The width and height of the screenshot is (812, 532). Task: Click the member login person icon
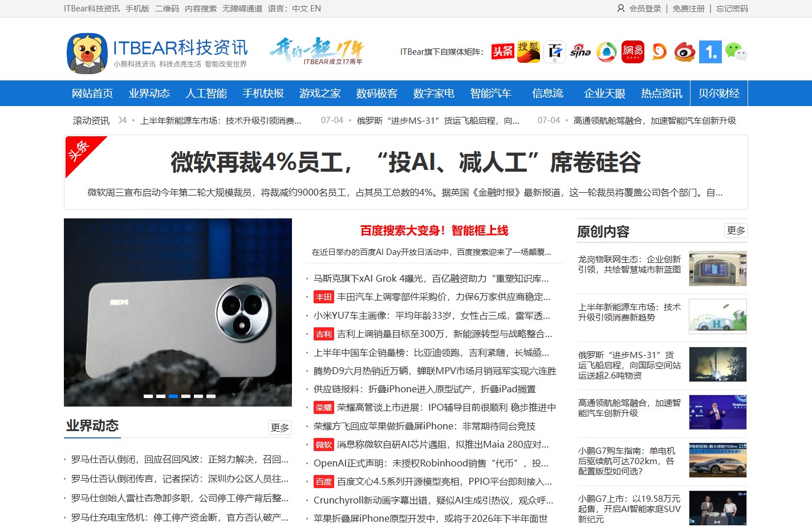click(x=621, y=9)
